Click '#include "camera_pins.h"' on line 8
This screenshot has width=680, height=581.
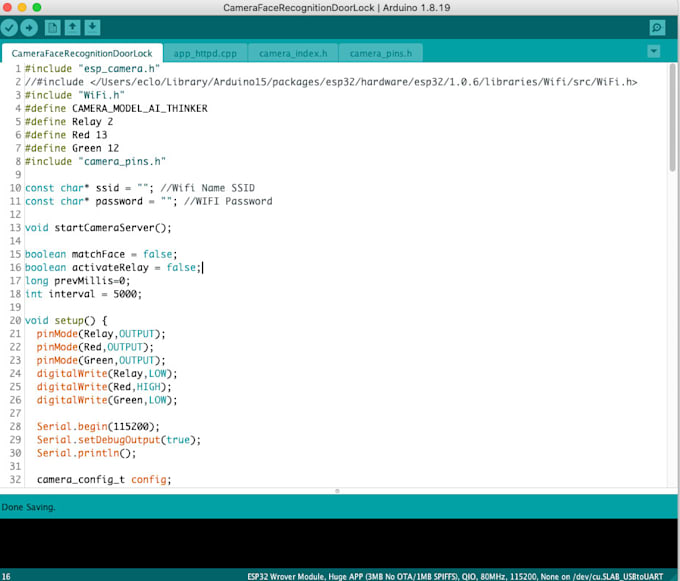95,161
